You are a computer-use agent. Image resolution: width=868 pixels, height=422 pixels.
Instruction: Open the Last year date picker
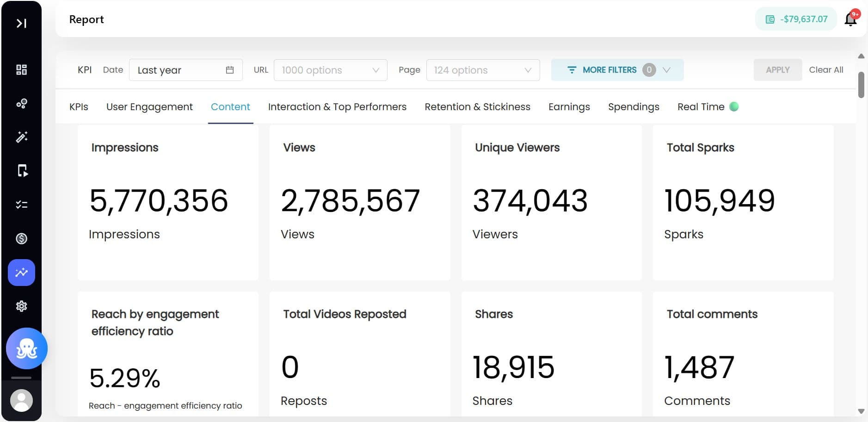pos(185,70)
